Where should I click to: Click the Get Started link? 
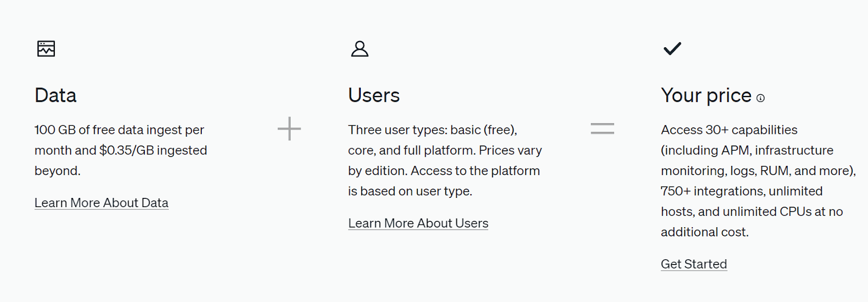click(694, 264)
